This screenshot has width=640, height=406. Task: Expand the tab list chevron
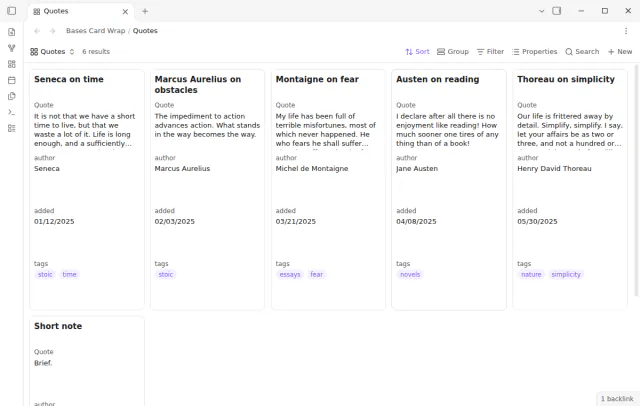click(x=542, y=11)
